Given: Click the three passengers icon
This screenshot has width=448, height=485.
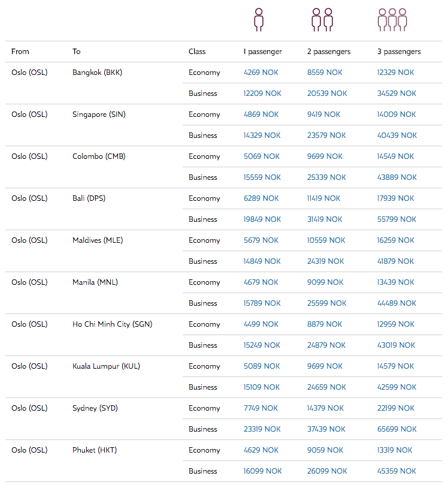Looking at the screenshot, I should tap(392, 20).
